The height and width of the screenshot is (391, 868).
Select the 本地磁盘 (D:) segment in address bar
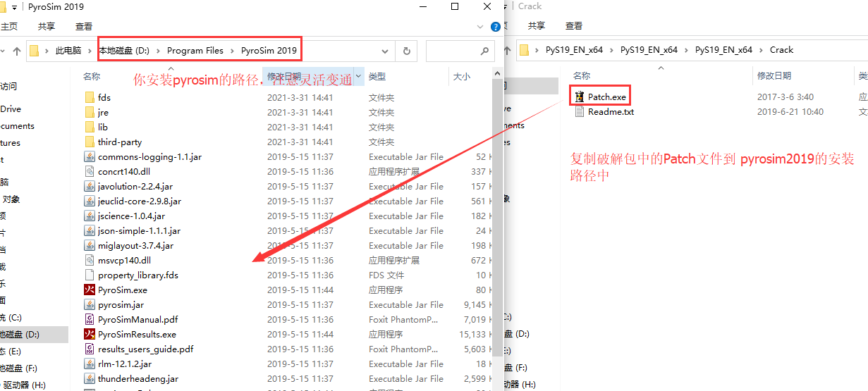pyautogui.click(x=124, y=51)
